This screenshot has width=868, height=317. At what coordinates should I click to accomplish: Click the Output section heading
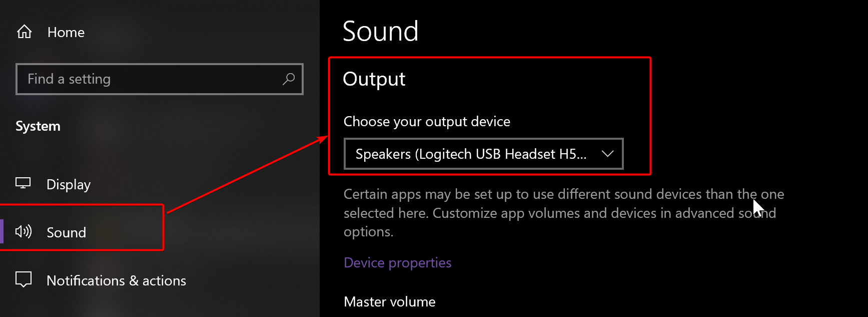click(x=374, y=79)
